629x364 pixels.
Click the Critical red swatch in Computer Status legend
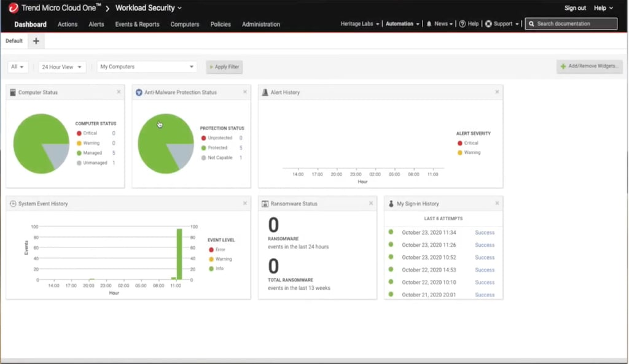pos(79,133)
